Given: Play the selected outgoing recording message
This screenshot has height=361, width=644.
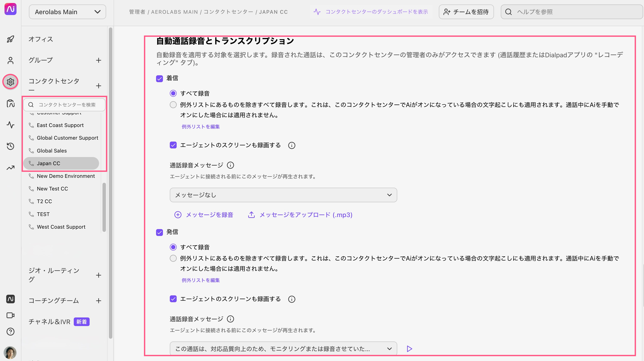Looking at the screenshot, I should [x=409, y=349].
